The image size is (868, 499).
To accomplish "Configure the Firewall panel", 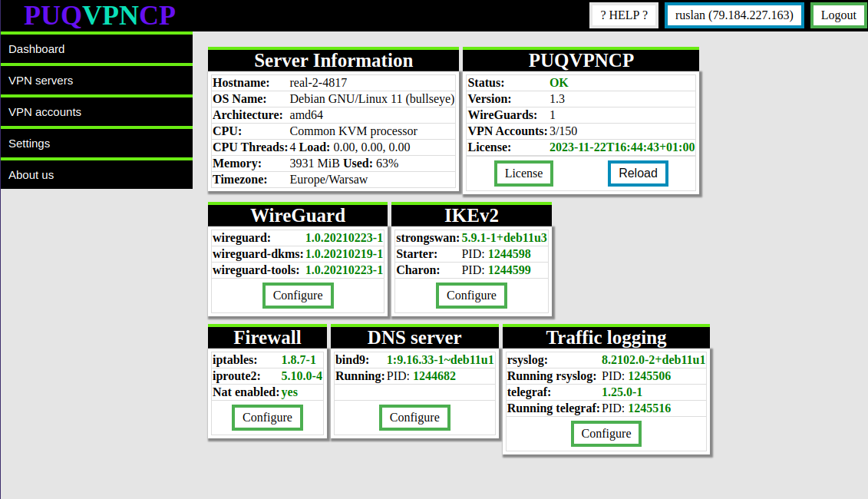I will pyautogui.click(x=267, y=418).
